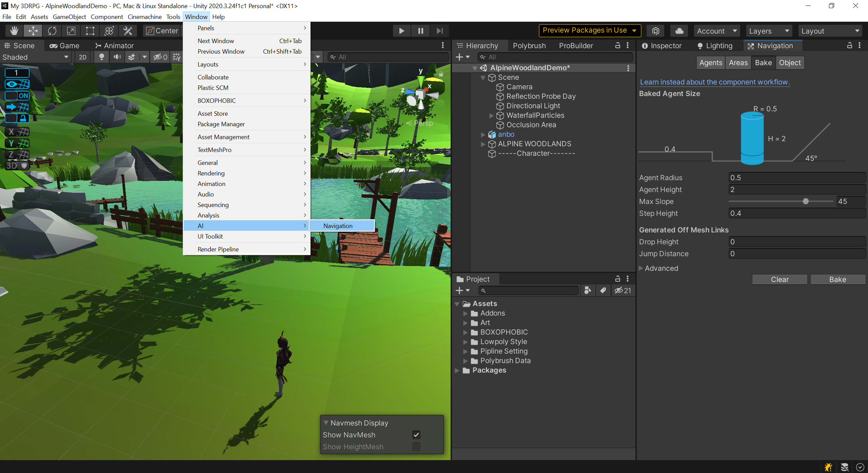
Task: Select the Rect Transform tool
Action: click(x=90, y=31)
